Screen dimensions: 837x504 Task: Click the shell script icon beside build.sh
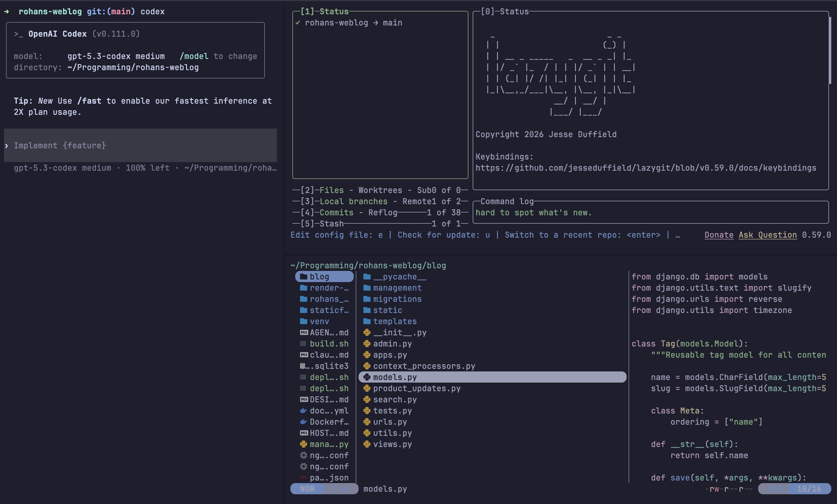[303, 343]
